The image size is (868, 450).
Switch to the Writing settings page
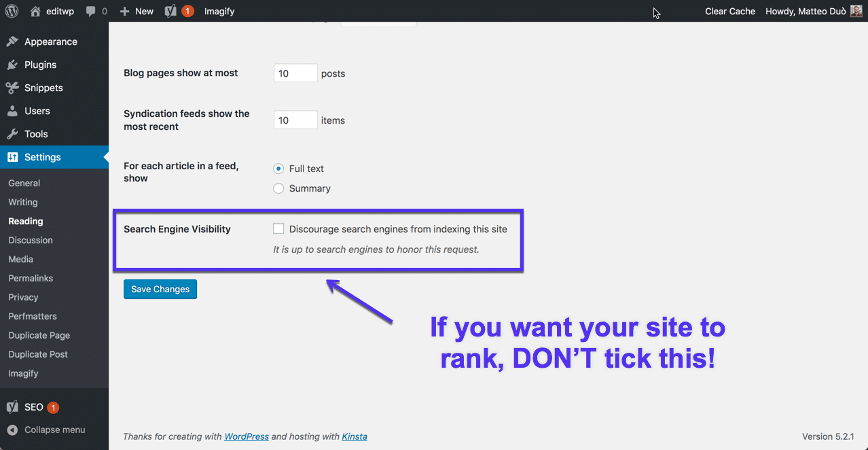point(22,202)
